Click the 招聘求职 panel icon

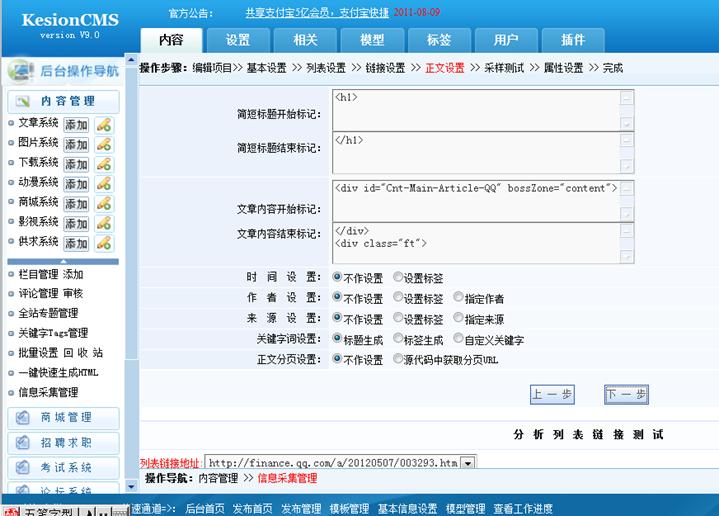22,443
